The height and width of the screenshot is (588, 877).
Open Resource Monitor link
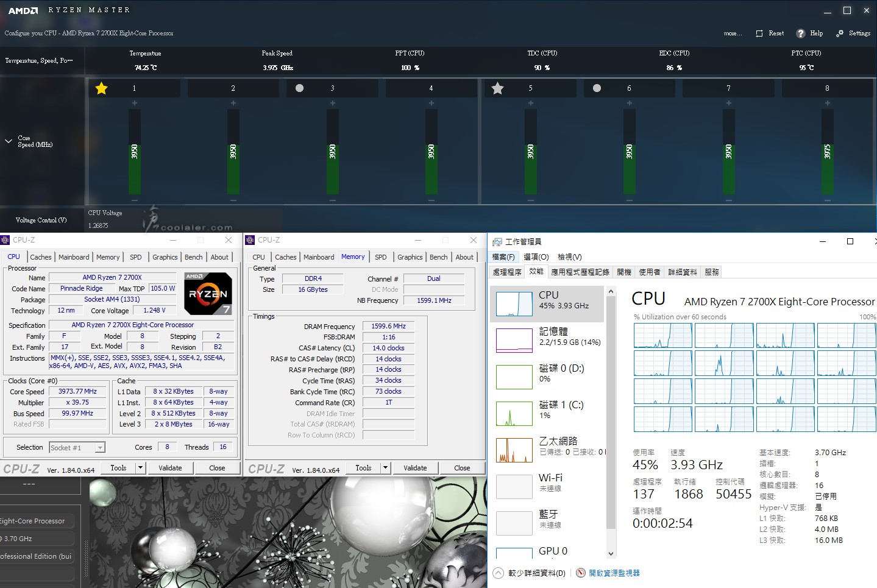(614, 573)
